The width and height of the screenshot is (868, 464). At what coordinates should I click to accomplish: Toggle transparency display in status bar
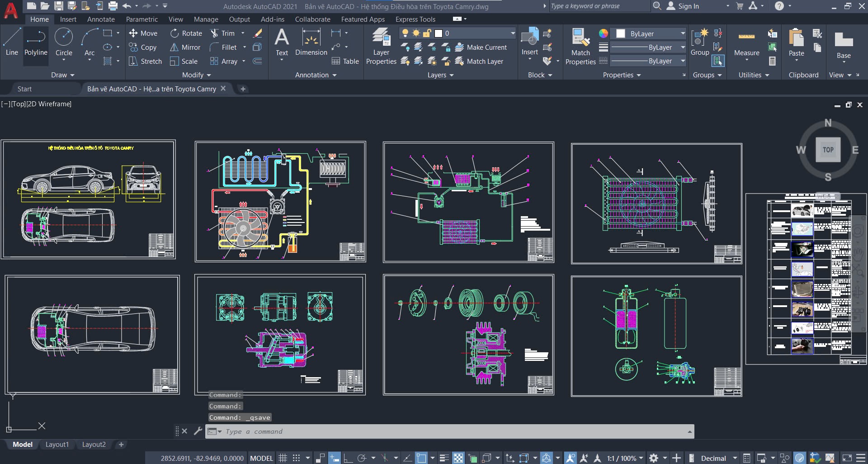(458, 458)
